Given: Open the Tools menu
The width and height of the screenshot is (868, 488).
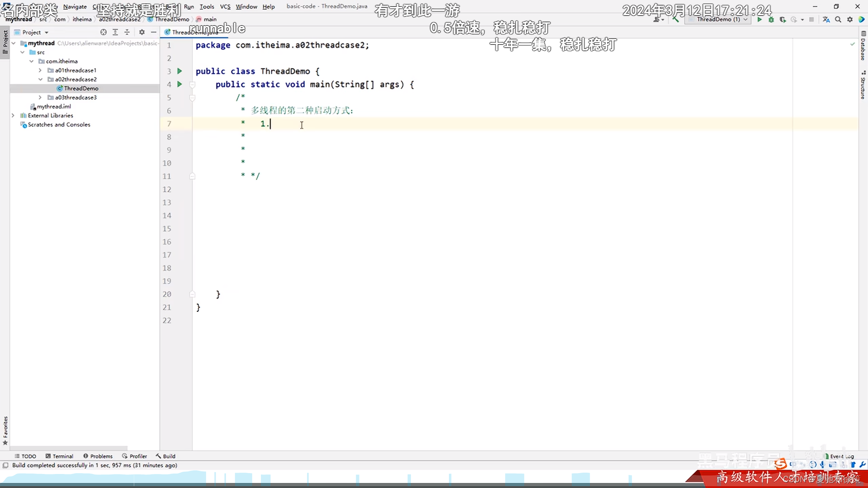Looking at the screenshot, I should pos(207,7).
